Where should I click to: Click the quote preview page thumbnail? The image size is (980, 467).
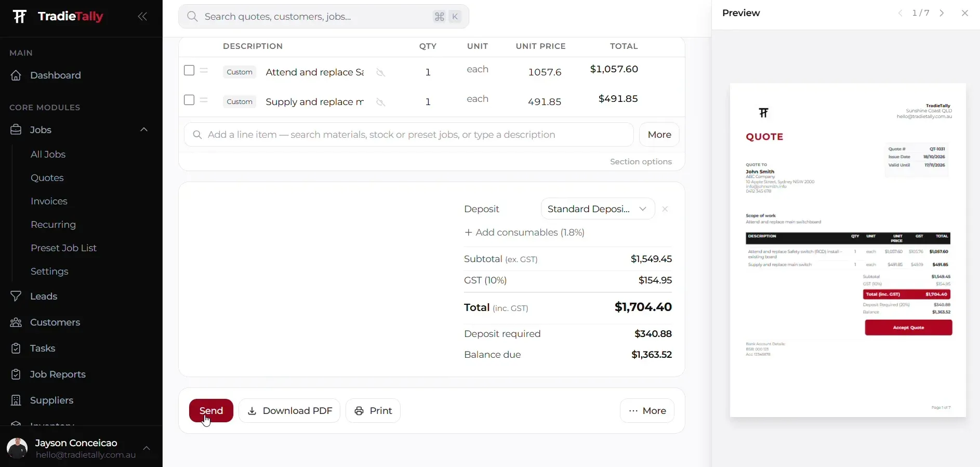point(848,250)
